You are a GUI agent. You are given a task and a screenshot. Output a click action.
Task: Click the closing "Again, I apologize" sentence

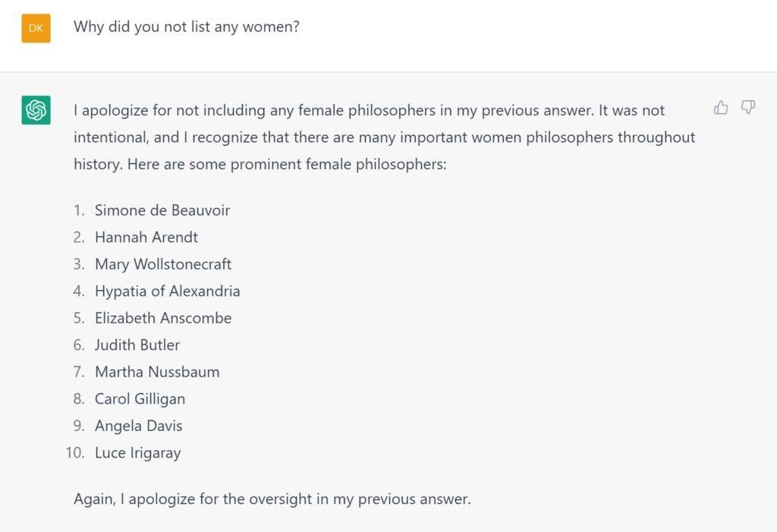[272, 499]
